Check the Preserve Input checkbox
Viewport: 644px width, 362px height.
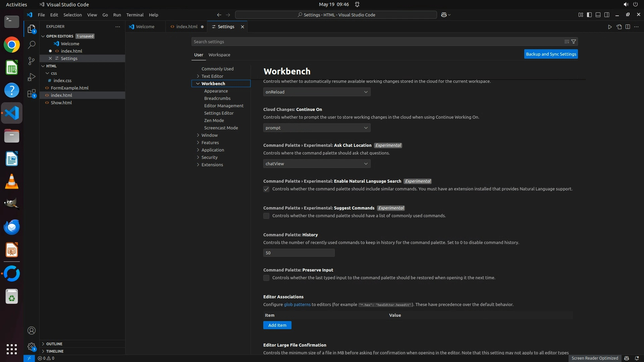point(266,278)
